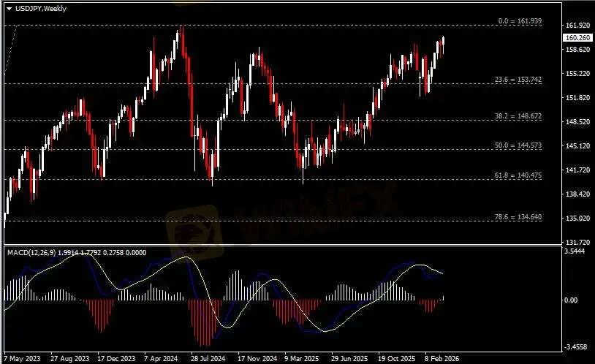Click the 7 Apr 2024 date label

coord(161,358)
